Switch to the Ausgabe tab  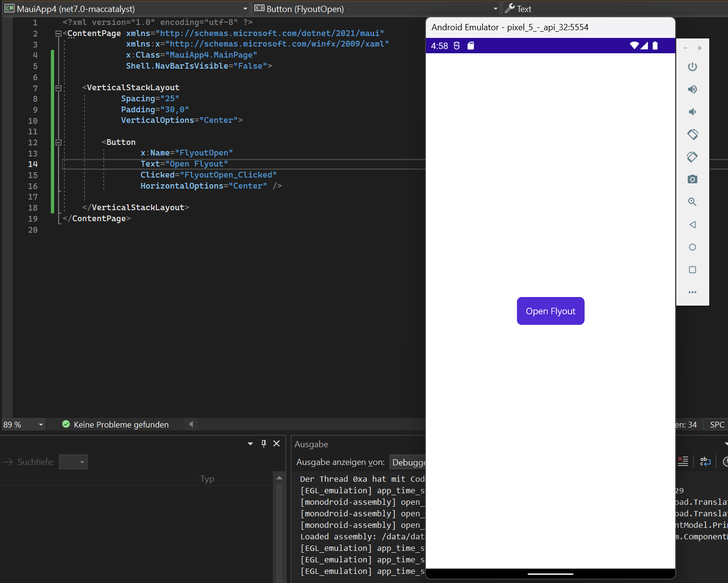311,444
